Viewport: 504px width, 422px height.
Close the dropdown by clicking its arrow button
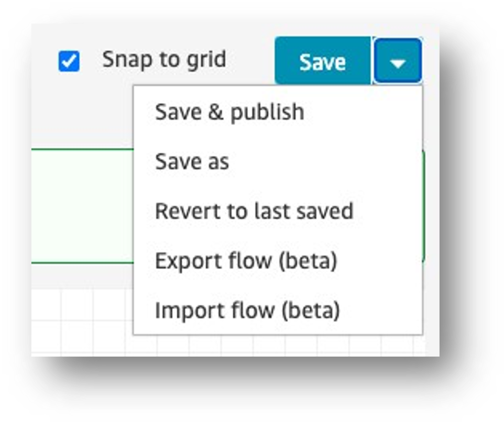(x=398, y=62)
